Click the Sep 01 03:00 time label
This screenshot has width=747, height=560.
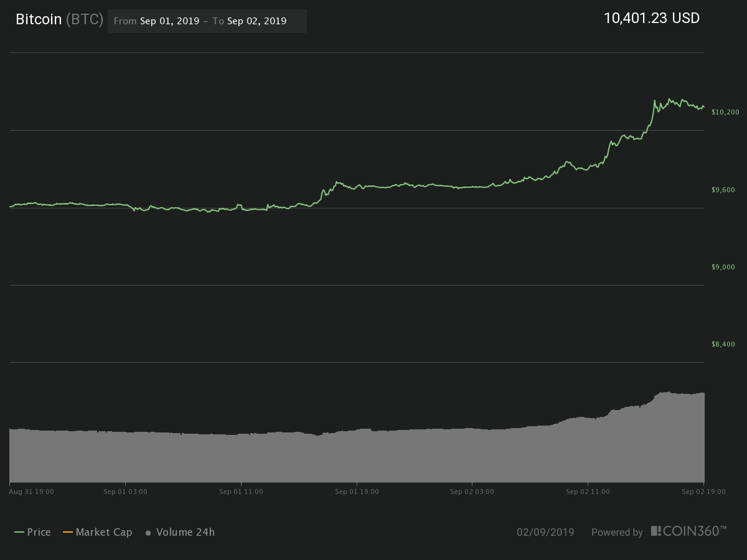click(x=125, y=492)
